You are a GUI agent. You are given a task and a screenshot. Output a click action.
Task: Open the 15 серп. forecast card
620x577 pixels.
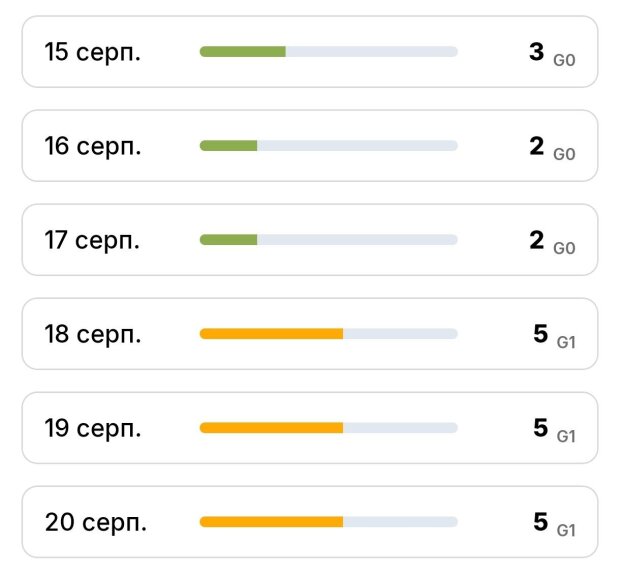(x=310, y=52)
